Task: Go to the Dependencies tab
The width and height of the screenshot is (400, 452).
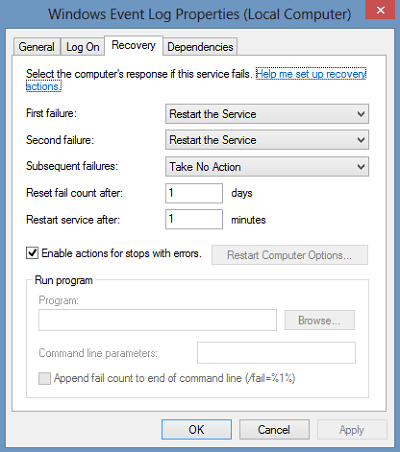Action: pos(200,47)
